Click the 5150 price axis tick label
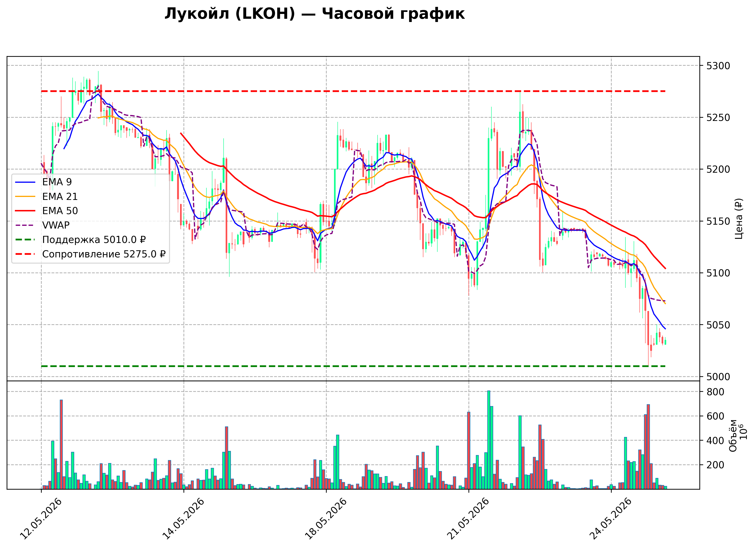This screenshot has height=548, width=756. point(718,221)
